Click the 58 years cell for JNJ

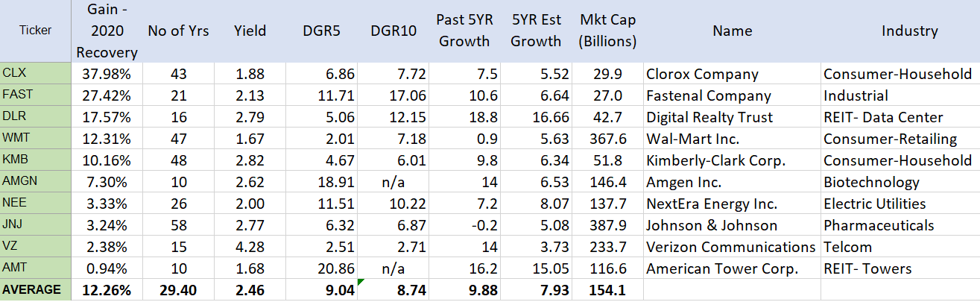coord(178,225)
